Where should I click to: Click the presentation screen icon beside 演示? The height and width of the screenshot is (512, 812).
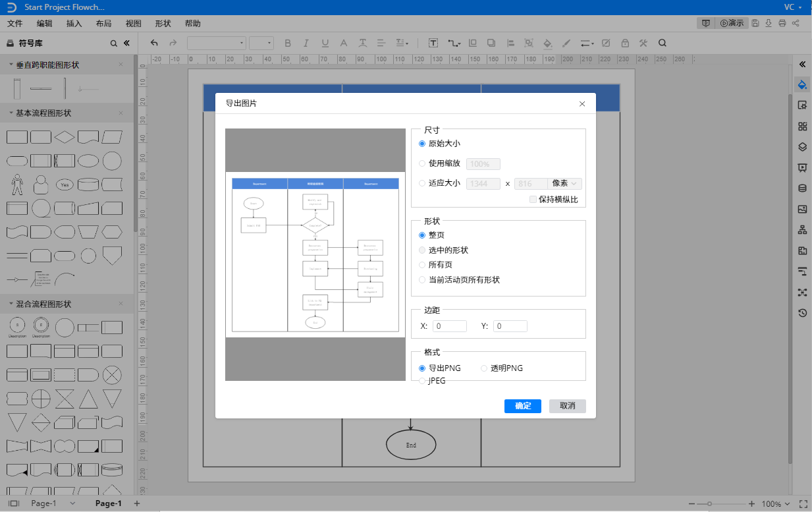click(706, 23)
